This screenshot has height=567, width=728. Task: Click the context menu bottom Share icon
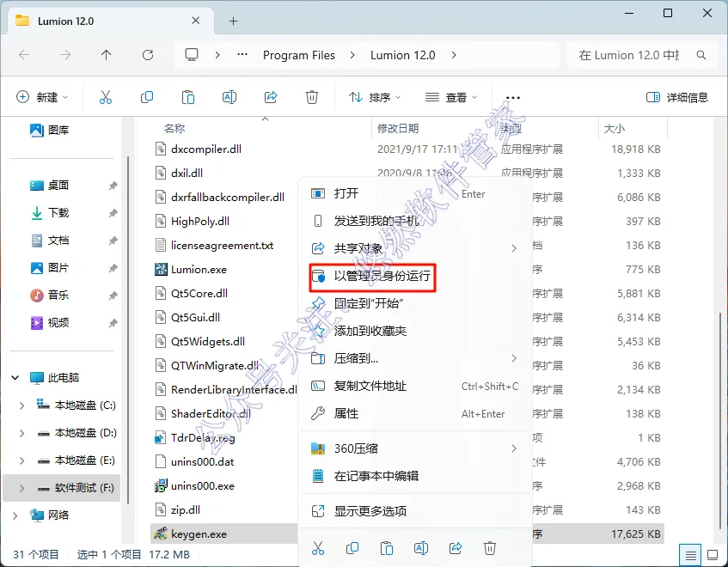click(456, 548)
